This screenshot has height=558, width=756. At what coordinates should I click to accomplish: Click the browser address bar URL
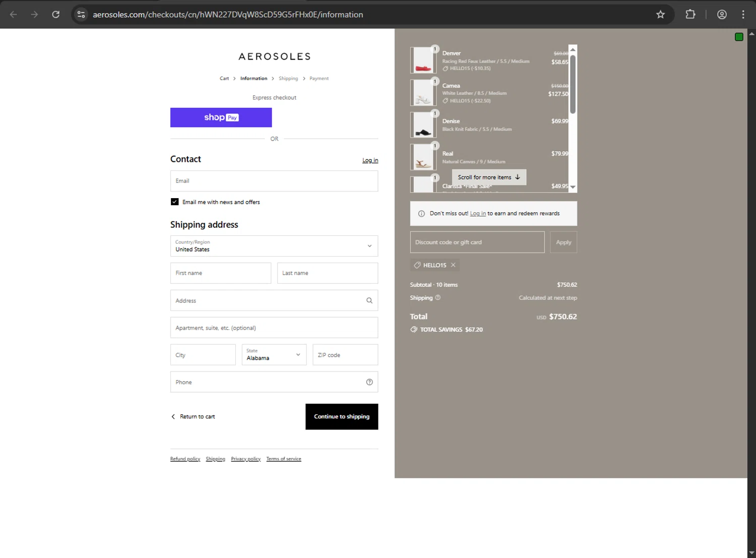(228, 15)
